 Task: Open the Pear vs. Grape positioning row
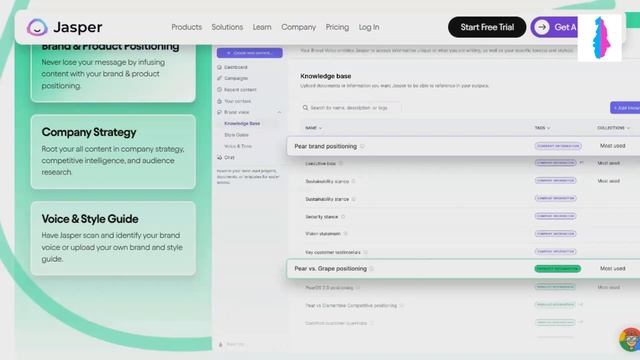[463, 269]
